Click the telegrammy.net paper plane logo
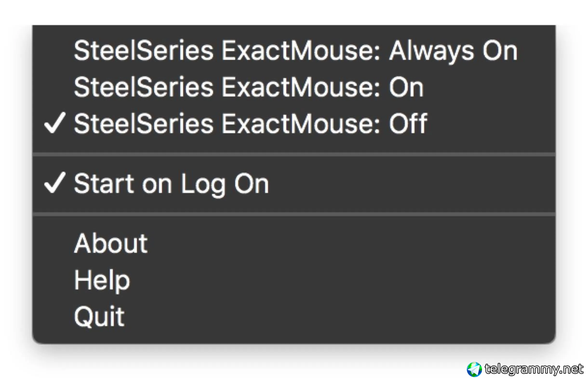The height and width of the screenshot is (384, 588). [x=474, y=370]
